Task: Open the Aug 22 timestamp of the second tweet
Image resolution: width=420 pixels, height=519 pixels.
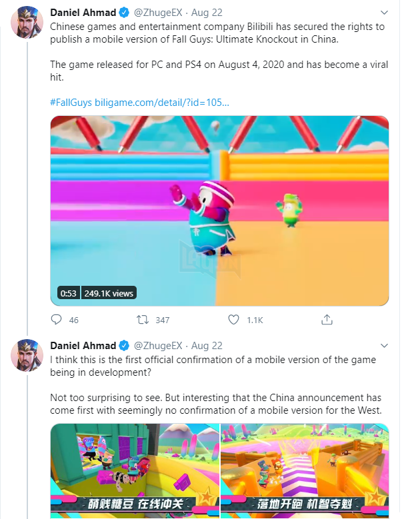Action: coord(207,346)
